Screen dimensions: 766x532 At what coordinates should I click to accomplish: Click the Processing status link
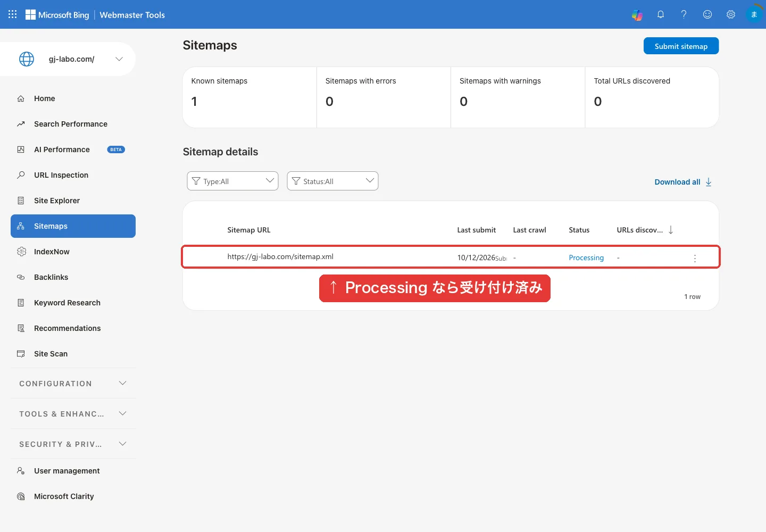(x=586, y=257)
